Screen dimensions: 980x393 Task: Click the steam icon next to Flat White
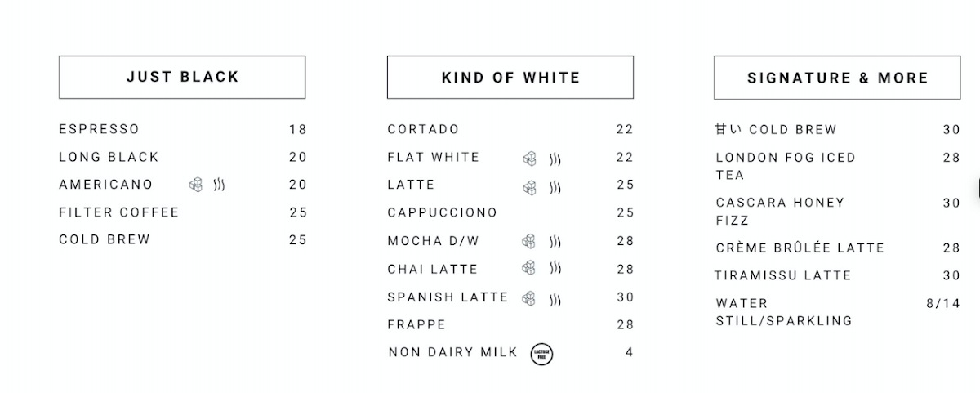coord(555,159)
